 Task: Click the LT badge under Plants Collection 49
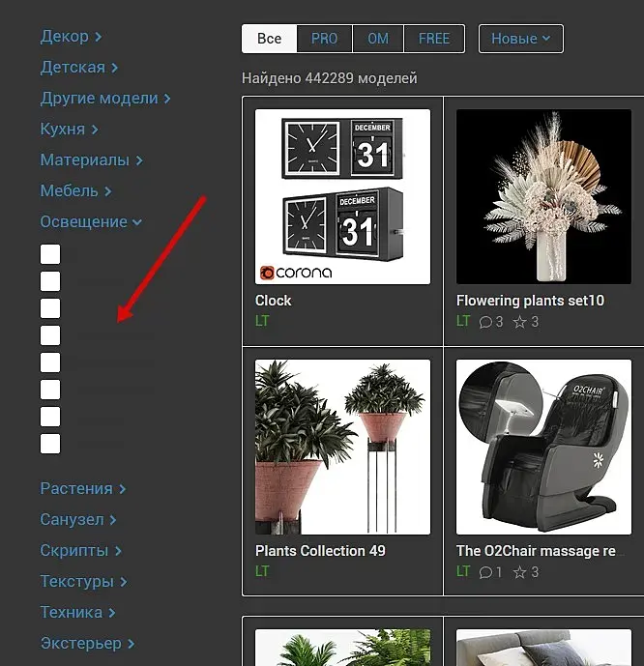(262, 571)
